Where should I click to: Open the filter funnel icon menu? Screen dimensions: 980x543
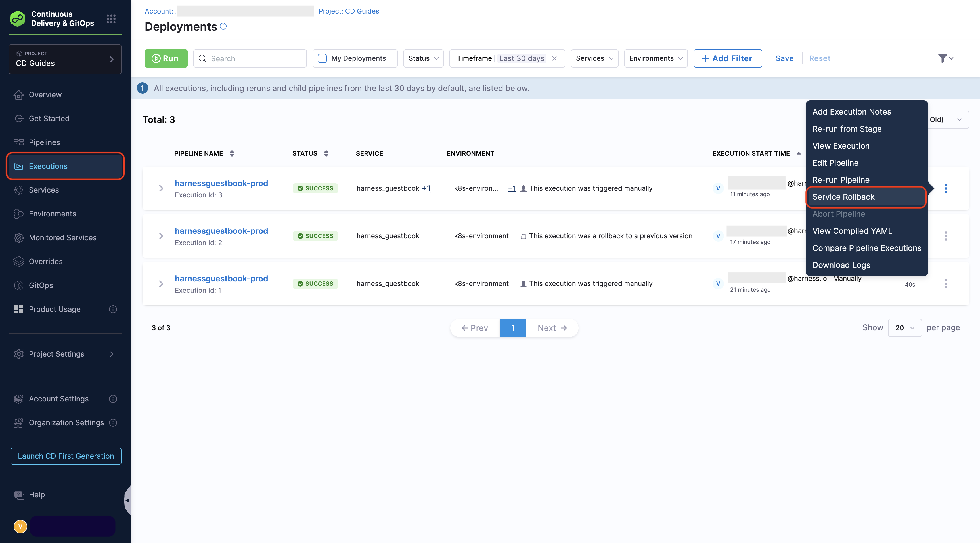coord(945,58)
